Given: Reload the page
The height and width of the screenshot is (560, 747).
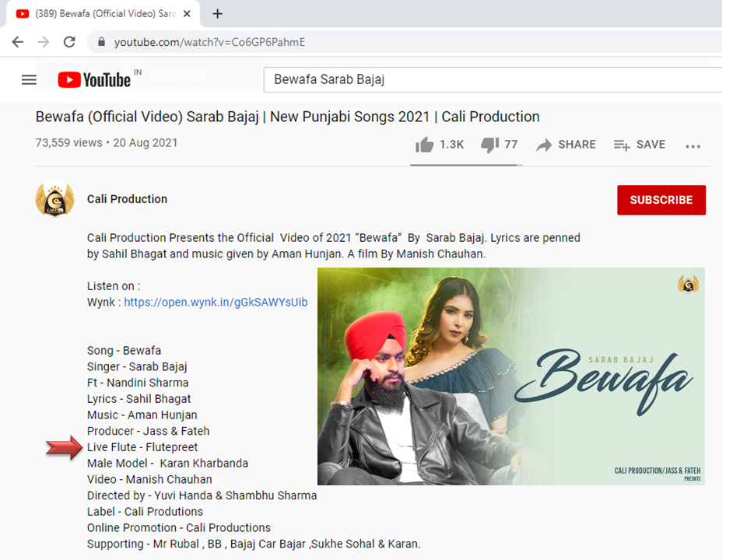Looking at the screenshot, I should [x=69, y=42].
